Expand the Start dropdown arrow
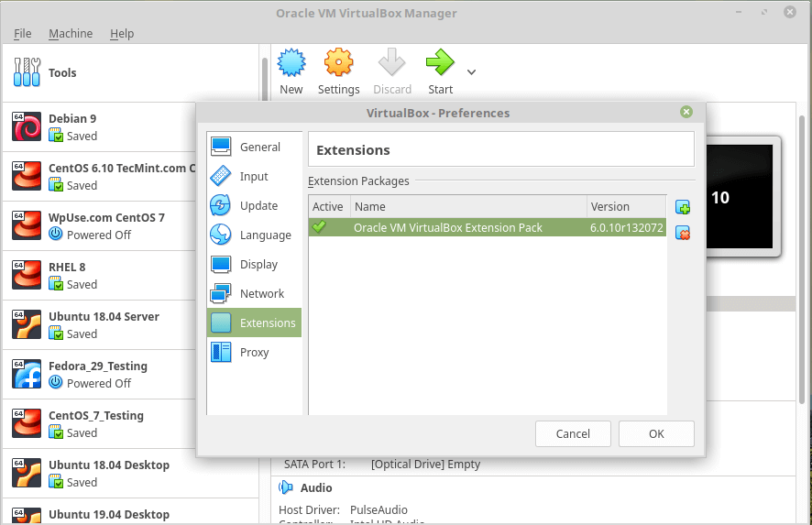Viewport: 812px width, 525px height. (x=471, y=72)
